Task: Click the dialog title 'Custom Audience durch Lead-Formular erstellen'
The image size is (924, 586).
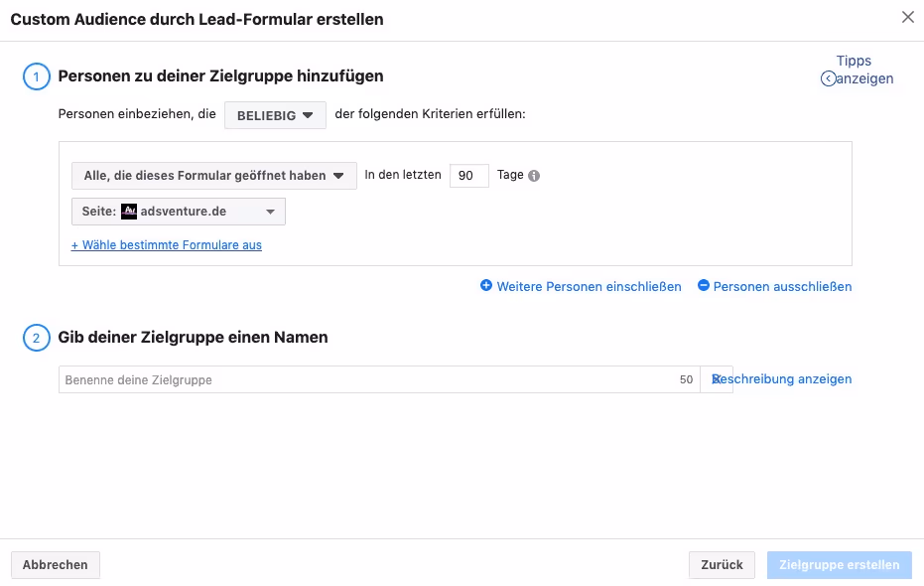Action: [x=197, y=20]
